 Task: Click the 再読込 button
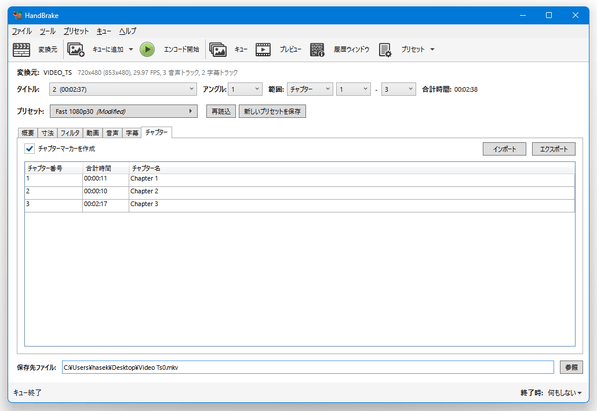click(221, 111)
